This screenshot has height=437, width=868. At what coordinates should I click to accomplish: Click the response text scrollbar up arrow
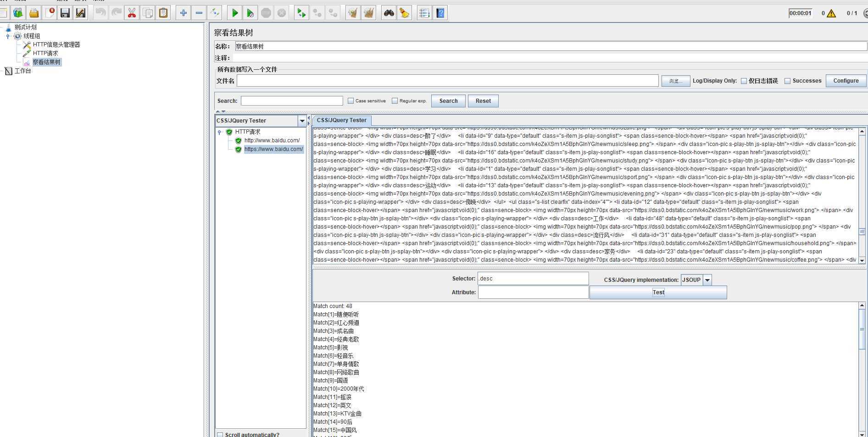tap(862, 131)
